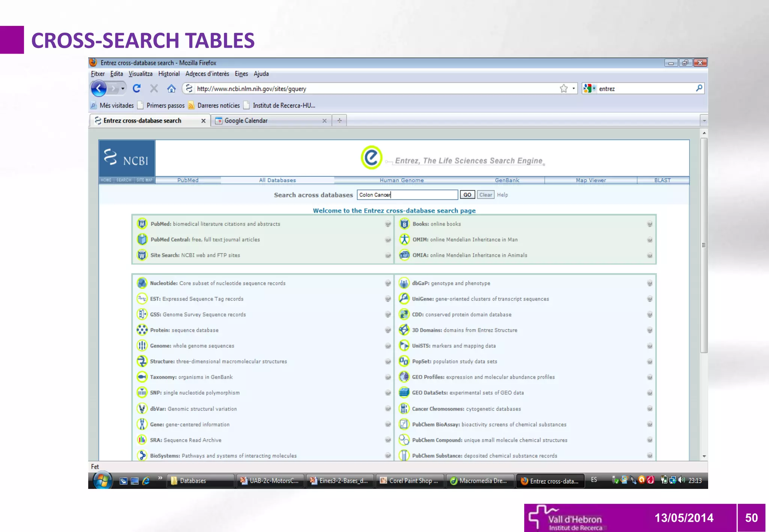Viewport: 769px width, 532px height.
Task: Click the GEO DataSets icon
Action: 404,392
